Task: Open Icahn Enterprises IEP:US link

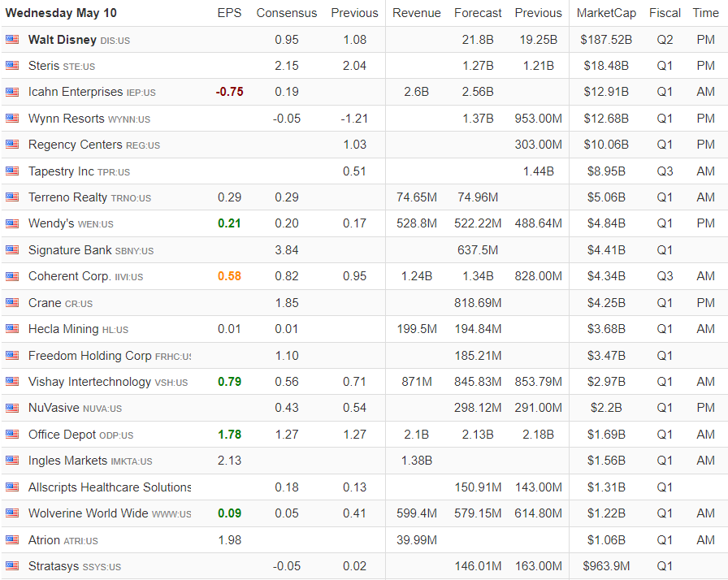Action: click(x=92, y=92)
